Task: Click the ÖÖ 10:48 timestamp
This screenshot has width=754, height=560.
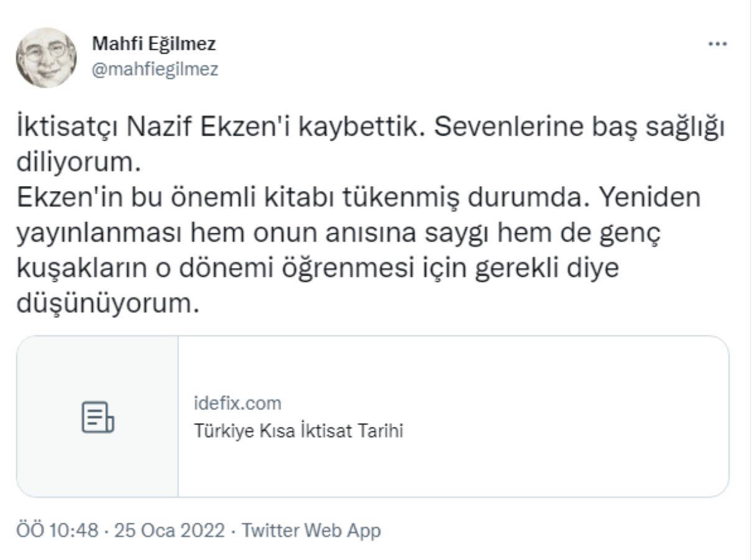Action: coord(57,531)
